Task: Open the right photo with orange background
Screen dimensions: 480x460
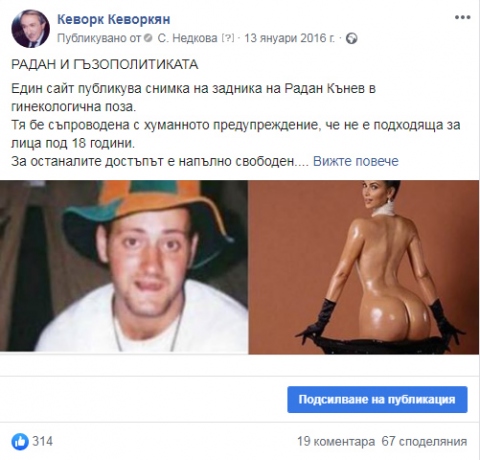Action: coord(364,267)
